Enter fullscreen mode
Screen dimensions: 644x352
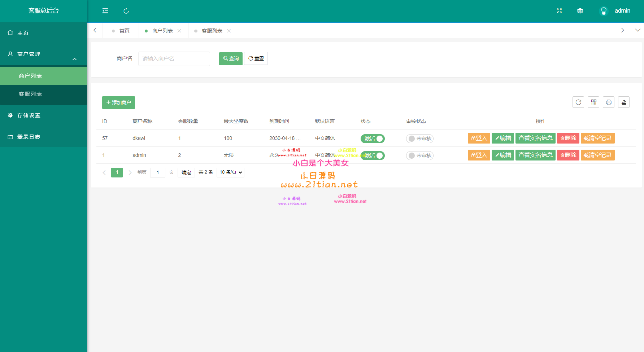[559, 11]
